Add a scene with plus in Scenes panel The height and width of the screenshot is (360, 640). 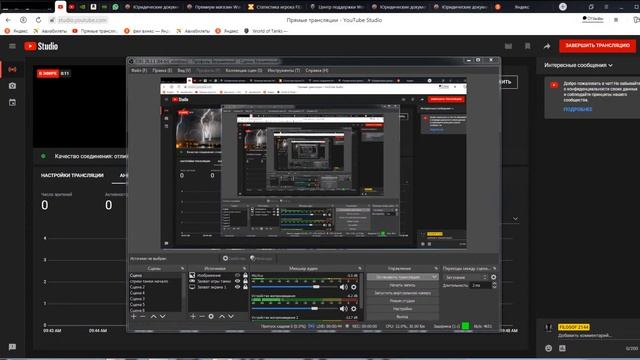(x=133, y=316)
